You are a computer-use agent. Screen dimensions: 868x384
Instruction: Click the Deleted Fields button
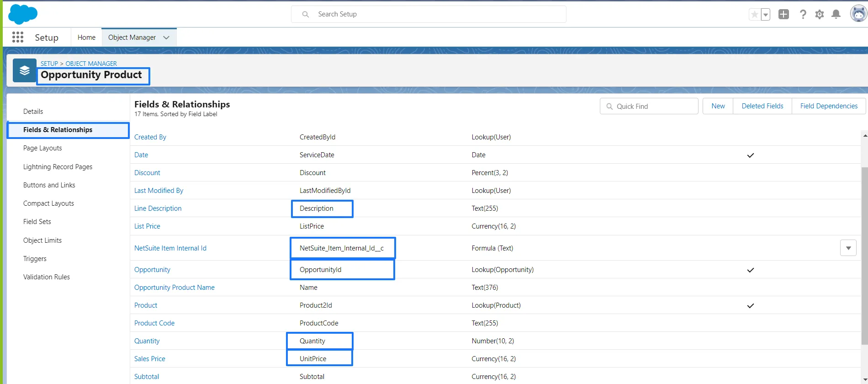(x=762, y=106)
